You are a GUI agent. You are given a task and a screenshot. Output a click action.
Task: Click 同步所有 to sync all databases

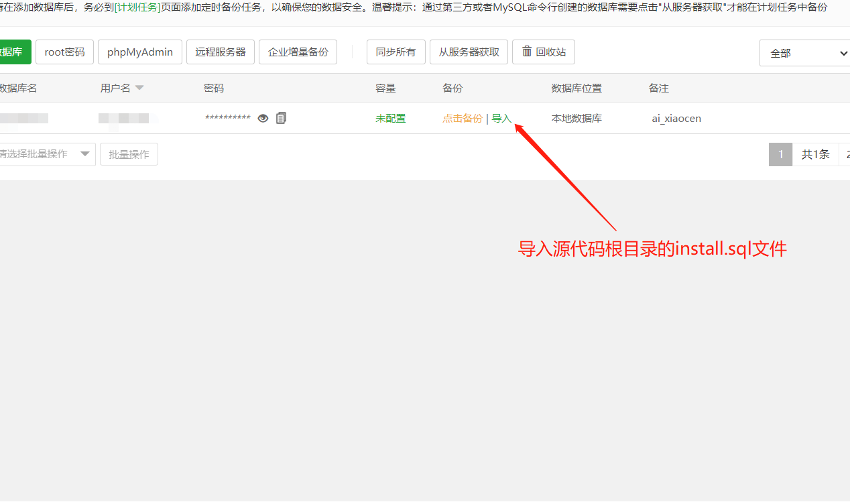pos(396,52)
